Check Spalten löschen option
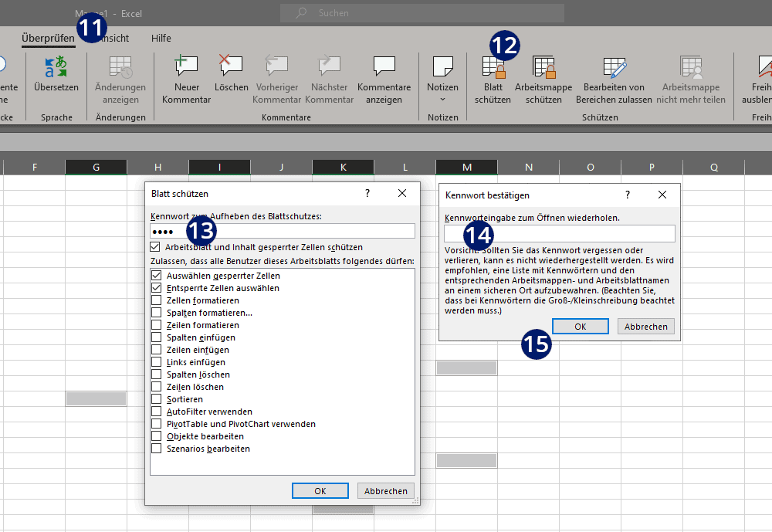Image resolution: width=772 pixels, height=532 pixels. (x=157, y=374)
